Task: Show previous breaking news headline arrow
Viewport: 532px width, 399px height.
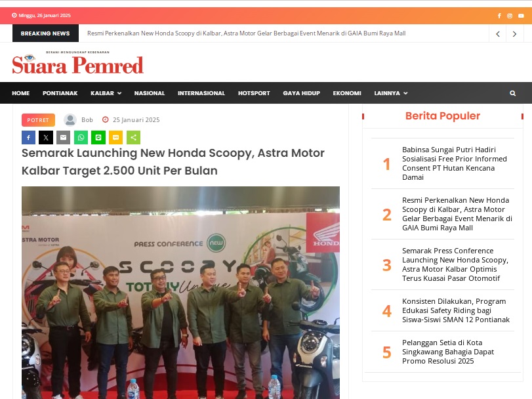Action: [498, 33]
